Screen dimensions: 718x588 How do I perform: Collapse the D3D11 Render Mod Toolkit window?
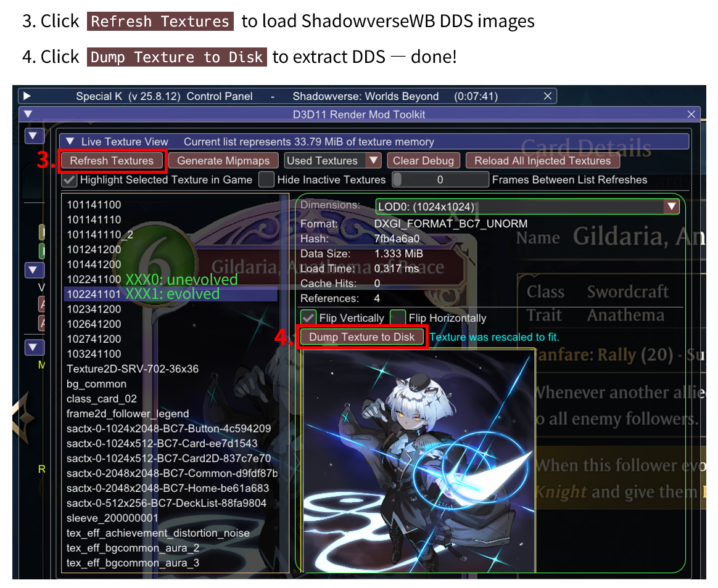pos(28,114)
